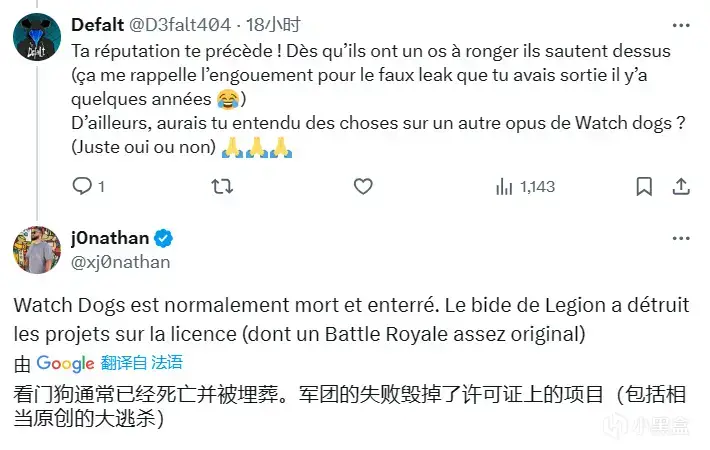Click j0nathan's French tweet text
Image resolution: width=710 pixels, height=450 pixels.
coord(351,320)
